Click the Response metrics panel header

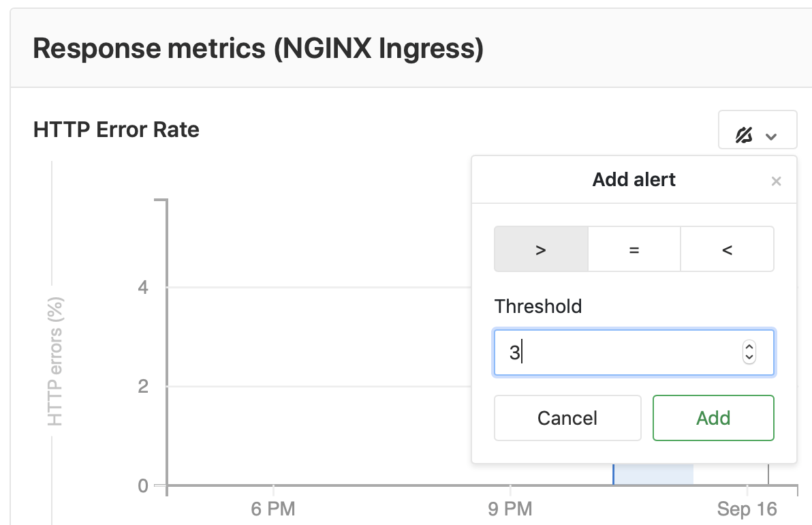[260, 48]
